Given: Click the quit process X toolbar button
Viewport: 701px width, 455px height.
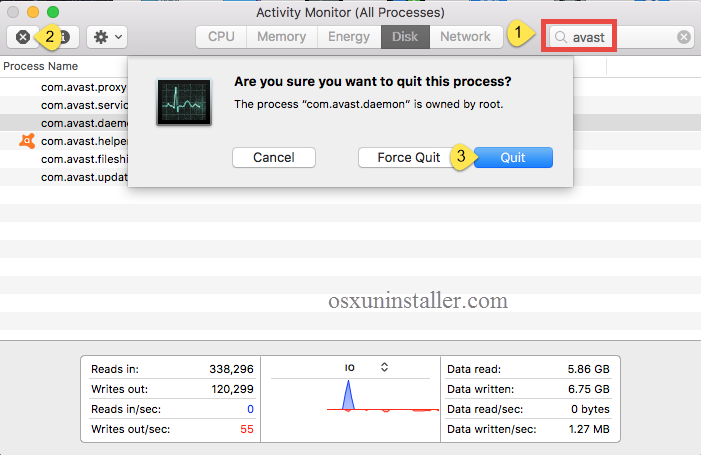Looking at the screenshot, I should 23,37.
